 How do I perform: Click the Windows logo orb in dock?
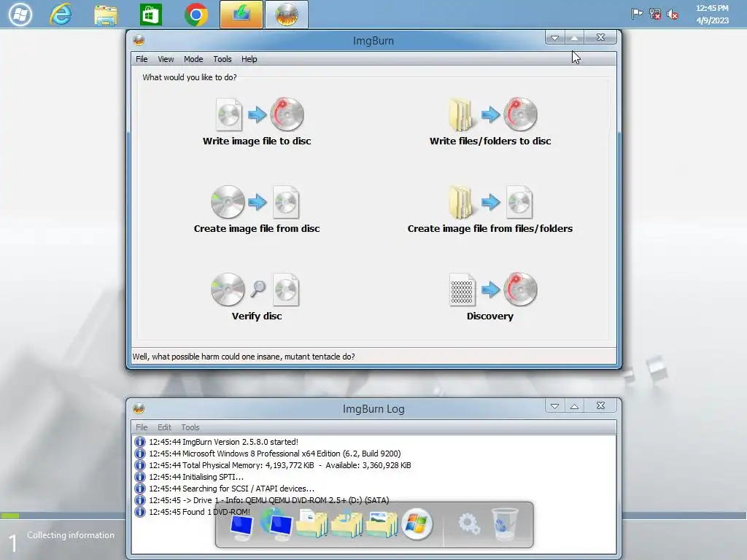[x=417, y=524]
